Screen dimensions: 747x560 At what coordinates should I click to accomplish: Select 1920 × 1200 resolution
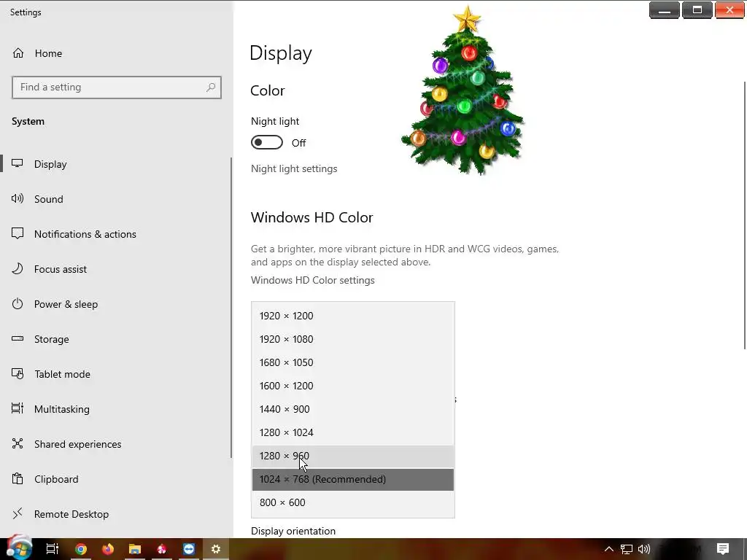click(353, 316)
